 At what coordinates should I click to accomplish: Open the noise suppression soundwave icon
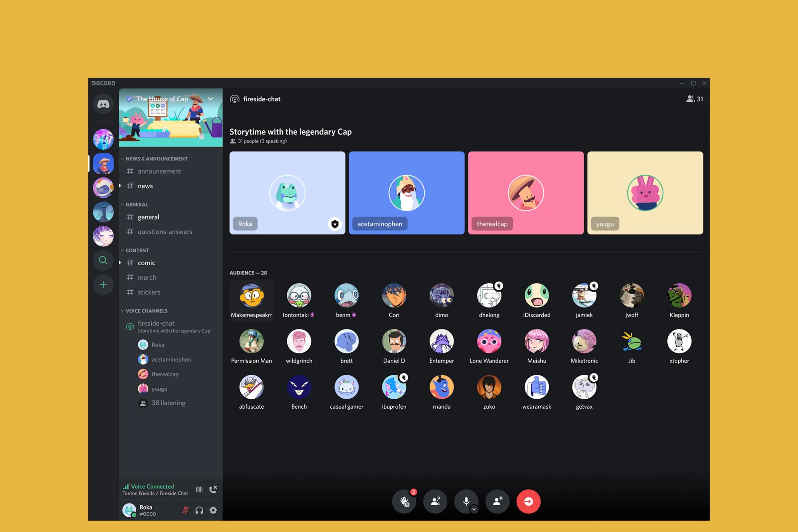tap(199, 489)
